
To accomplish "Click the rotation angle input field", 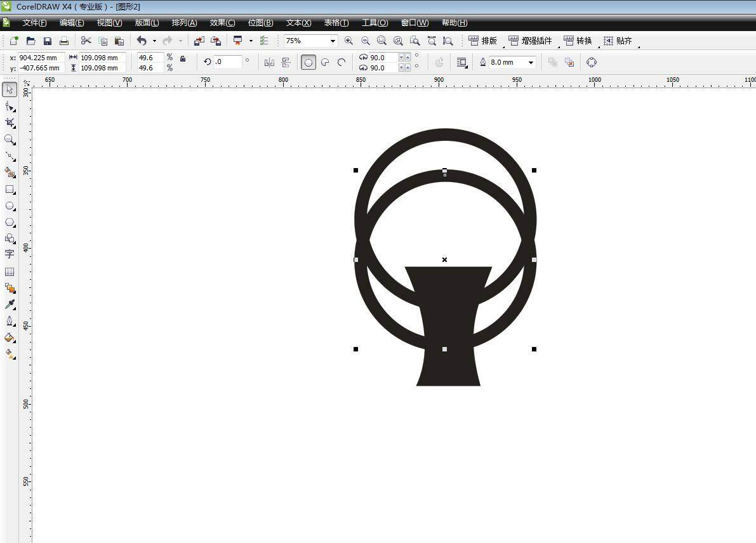I will [228, 62].
